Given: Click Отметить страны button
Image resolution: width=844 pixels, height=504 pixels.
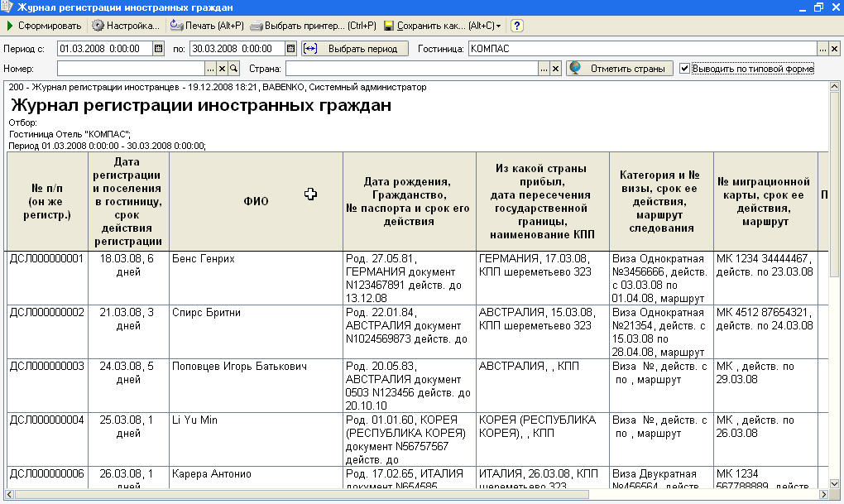Looking at the screenshot, I should coord(620,69).
